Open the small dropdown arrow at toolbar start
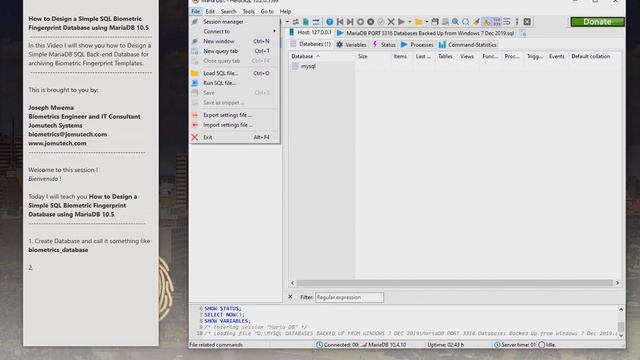 (x=287, y=22)
